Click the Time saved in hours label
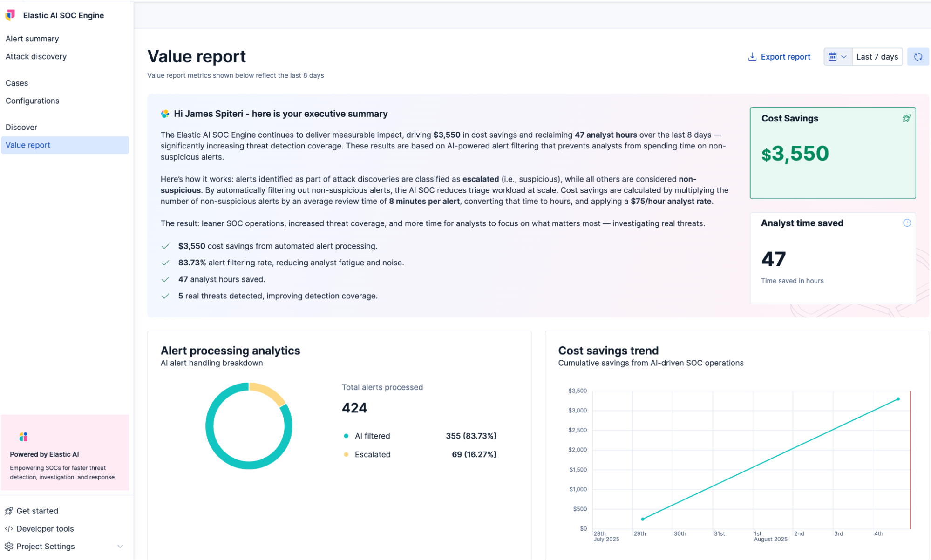 coord(792,281)
